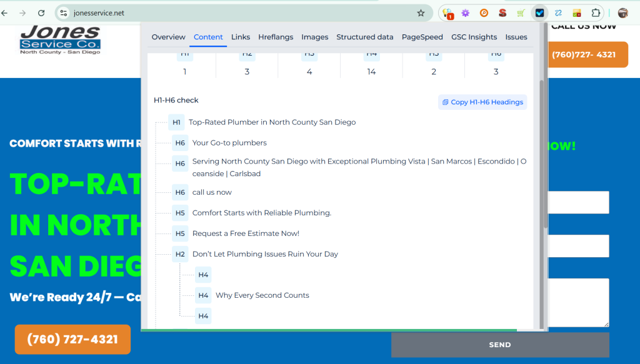Go to the PageSpeed tab
Screen dimensions: 640x364
pos(422,37)
